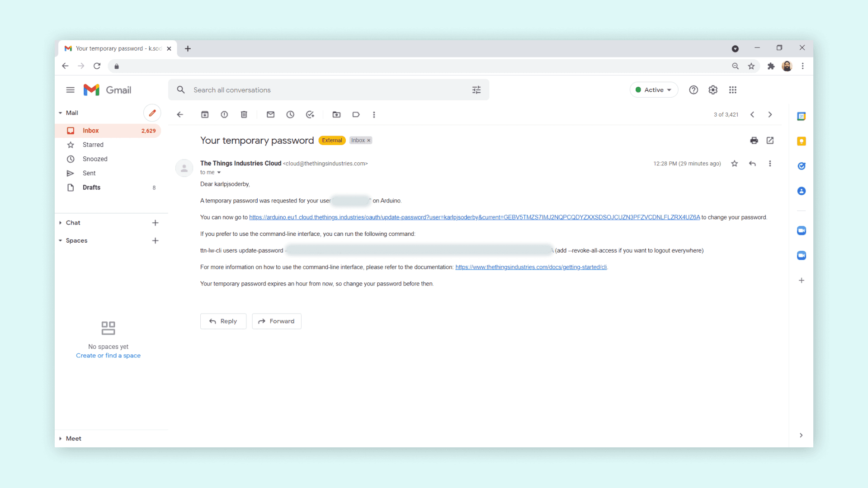The image size is (868, 488).
Task: Open the thethingsindustries docs getting-started link
Action: (x=531, y=267)
